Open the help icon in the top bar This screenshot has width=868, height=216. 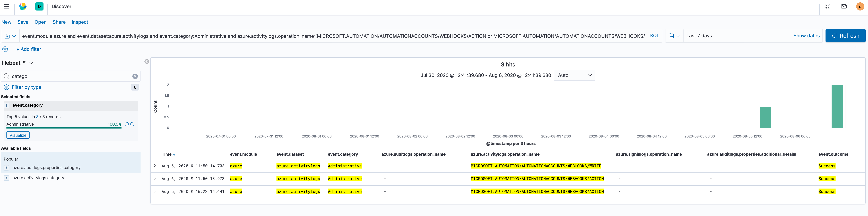[x=828, y=6]
